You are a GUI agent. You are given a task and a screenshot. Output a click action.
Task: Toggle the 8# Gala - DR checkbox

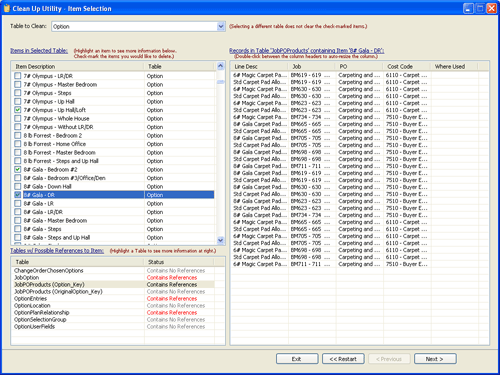coord(18,195)
